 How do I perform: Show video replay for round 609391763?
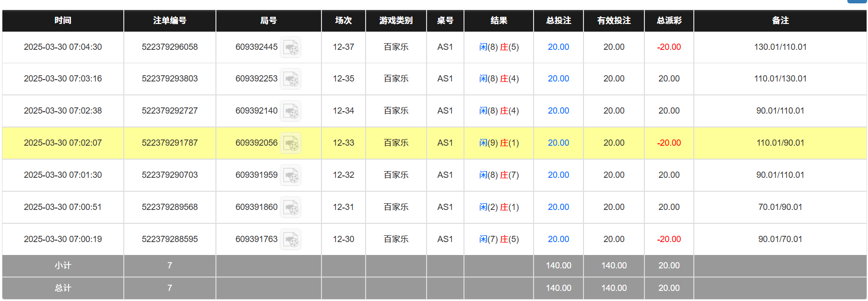[290, 240]
